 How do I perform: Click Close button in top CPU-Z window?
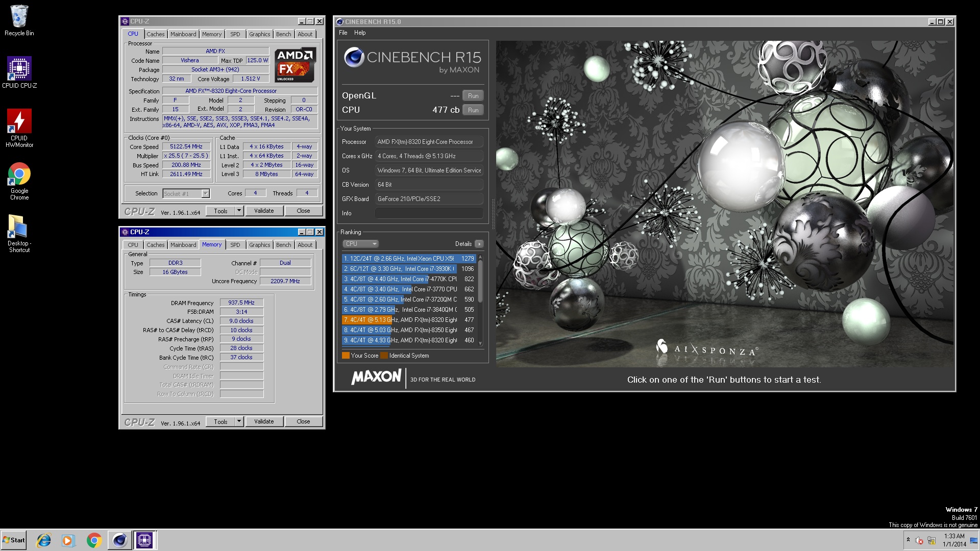[x=303, y=211]
